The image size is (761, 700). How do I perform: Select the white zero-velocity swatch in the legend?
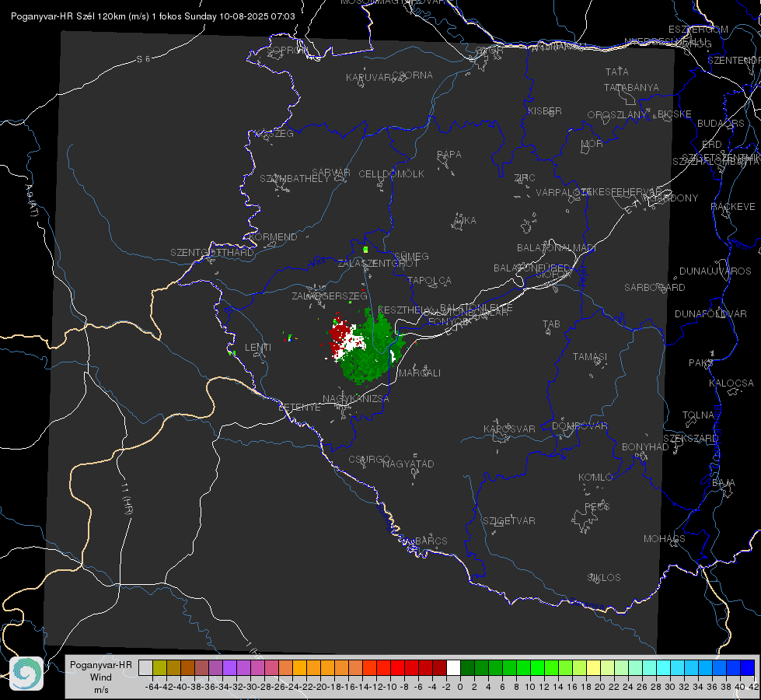pos(453,668)
